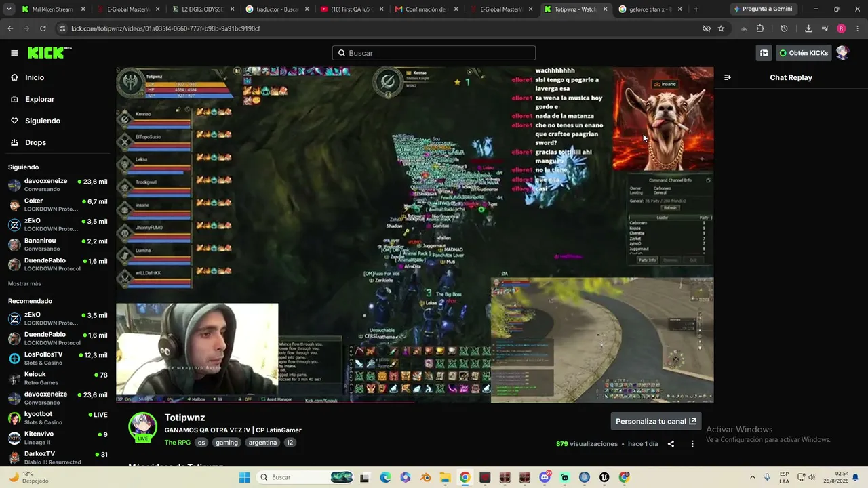Open Chrome extensions puzzle icon
The width and height of the screenshot is (868, 488).
[760, 28]
